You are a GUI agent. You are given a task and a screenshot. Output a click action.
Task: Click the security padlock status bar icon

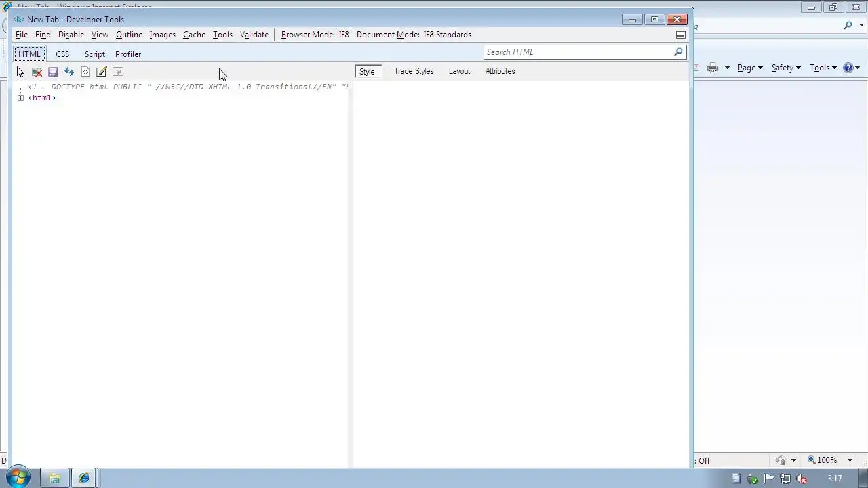(x=781, y=460)
